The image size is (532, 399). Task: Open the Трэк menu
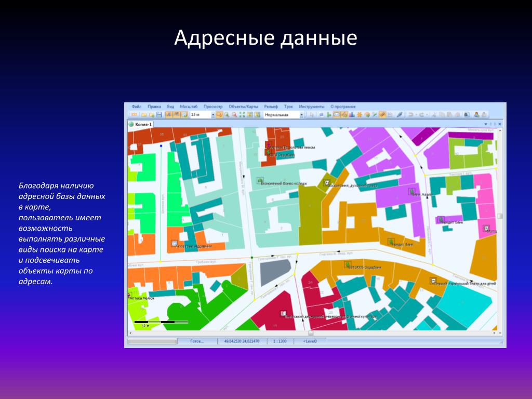pyautogui.click(x=288, y=107)
